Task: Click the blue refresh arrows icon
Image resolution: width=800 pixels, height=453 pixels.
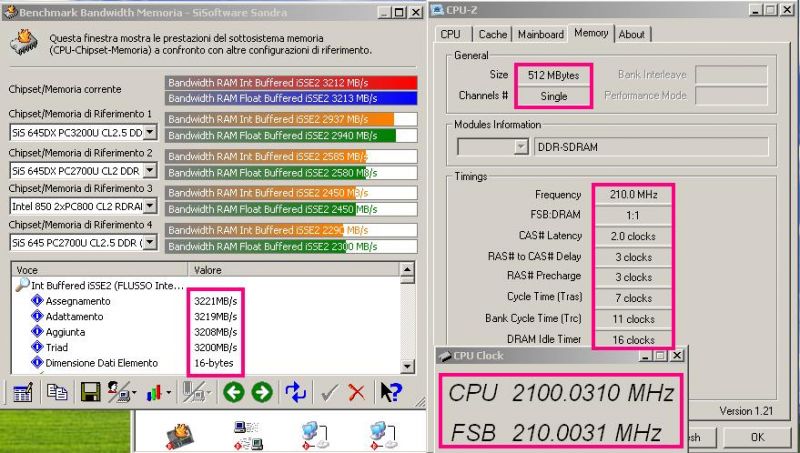Action: 295,392
